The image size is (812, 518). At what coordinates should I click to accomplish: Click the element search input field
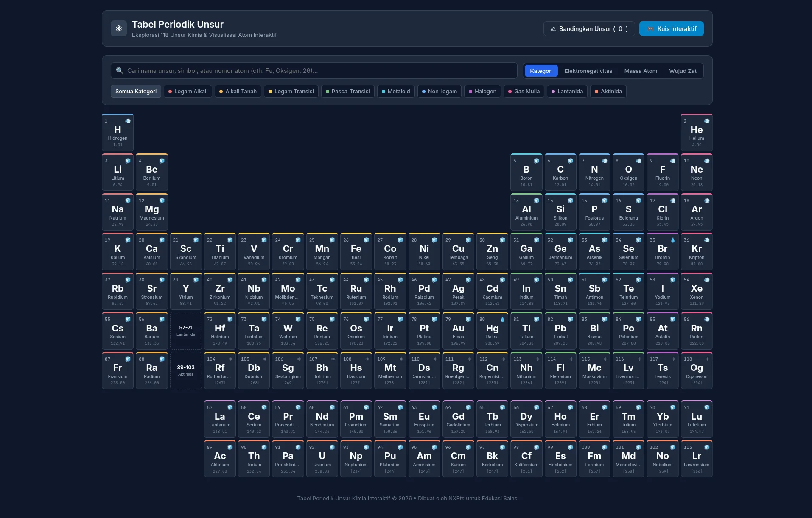point(314,71)
